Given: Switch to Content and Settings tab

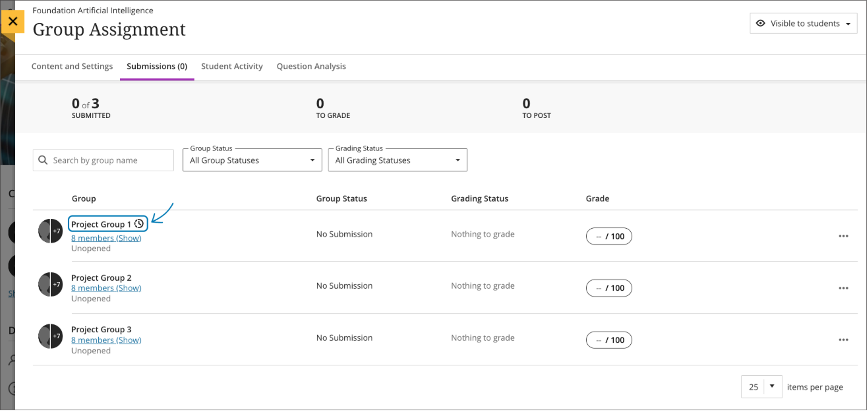Looking at the screenshot, I should (x=72, y=66).
